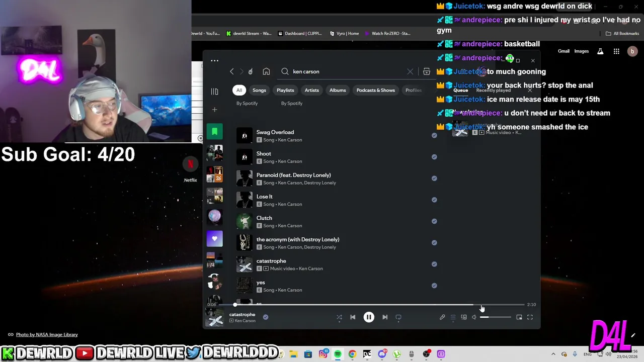Collapse Your Library sidebar
644x362 pixels.
coord(214,92)
